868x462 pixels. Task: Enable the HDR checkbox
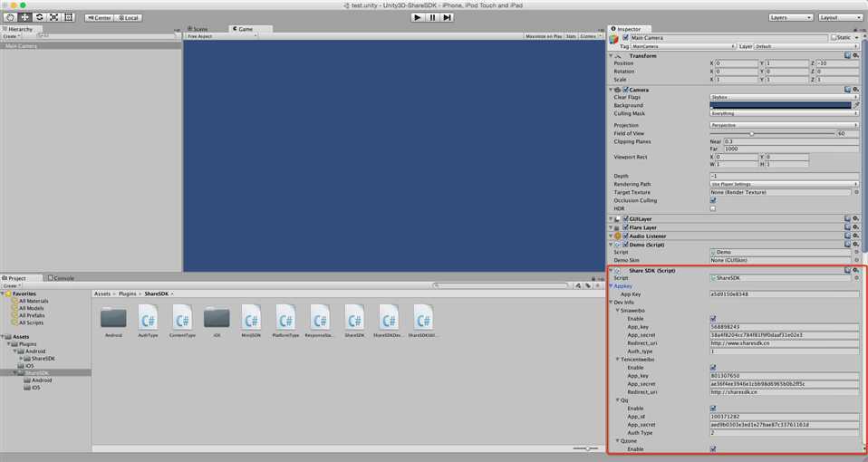[x=713, y=209]
